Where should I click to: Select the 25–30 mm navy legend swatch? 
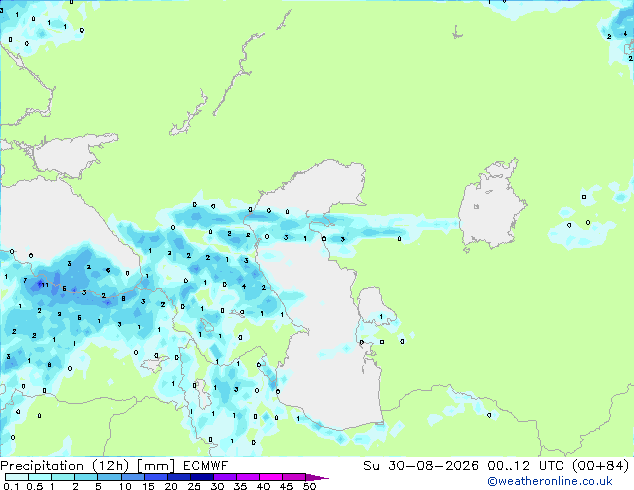click(202, 477)
